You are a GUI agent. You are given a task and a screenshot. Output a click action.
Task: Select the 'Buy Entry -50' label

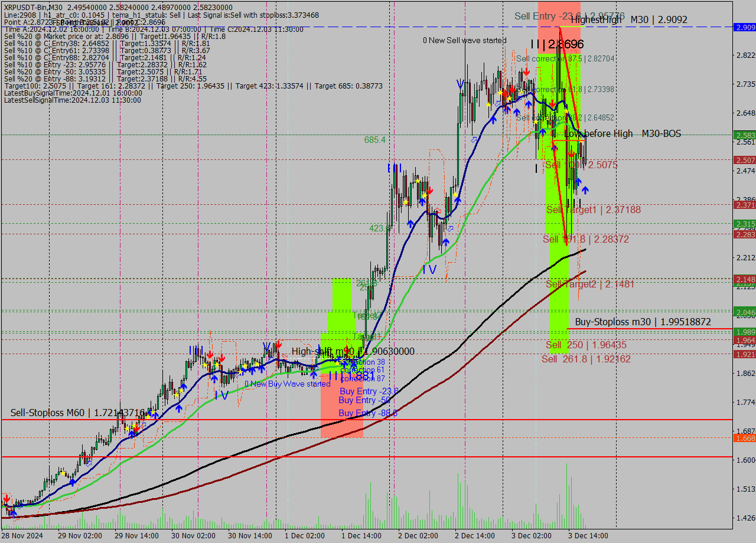pyautogui.click(x=366, y=401)
